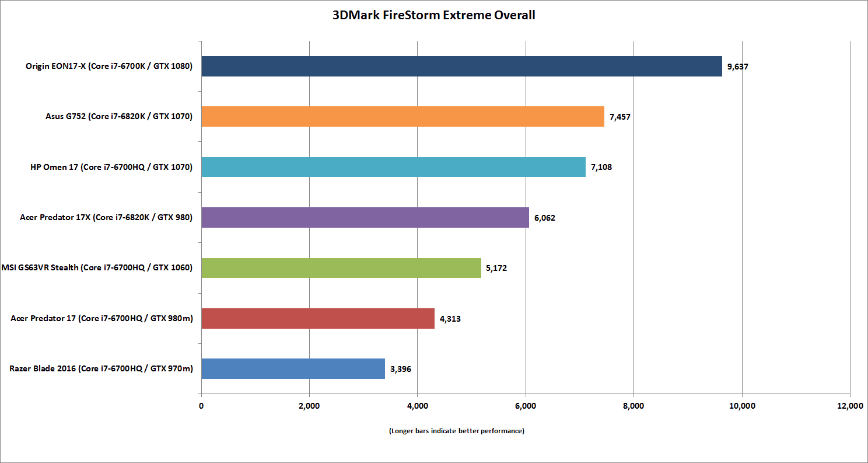The width and height of the screenshot is (868, 463).
Task: Click the 7,108 data label
Action: [x=601, y=167]
